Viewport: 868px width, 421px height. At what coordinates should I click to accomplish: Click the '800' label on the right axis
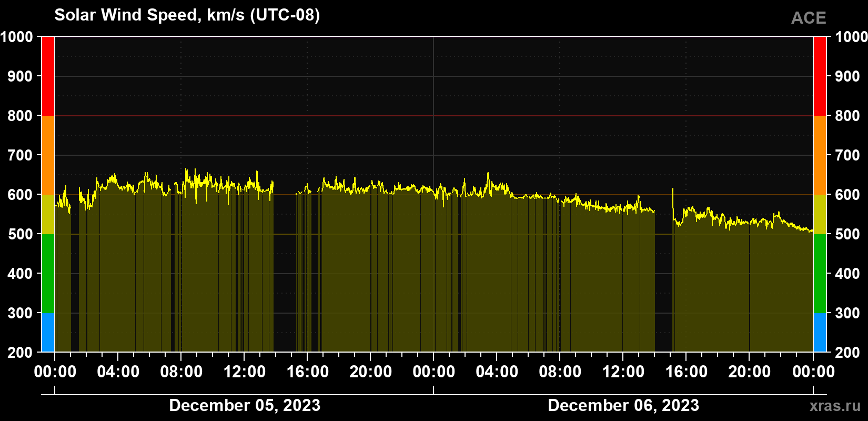(x=847, y=116)
